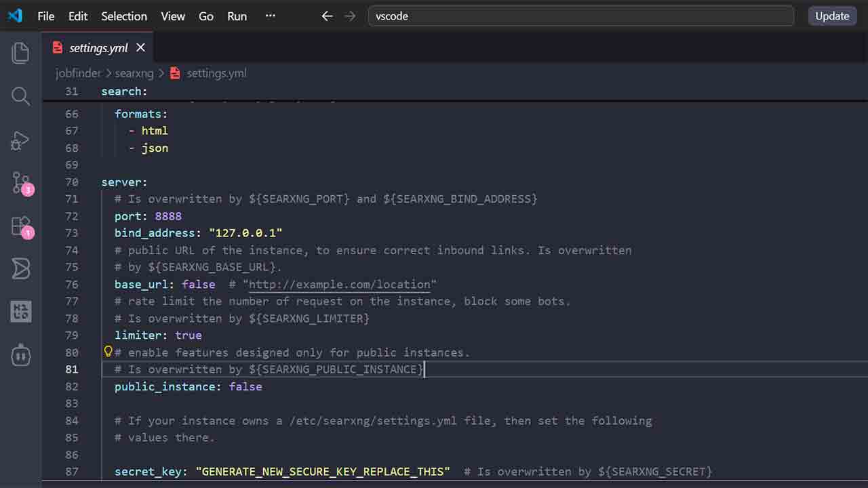Click line number 81 in gutter
Viewport: 868px width, 488px height.
click(71, 369)
